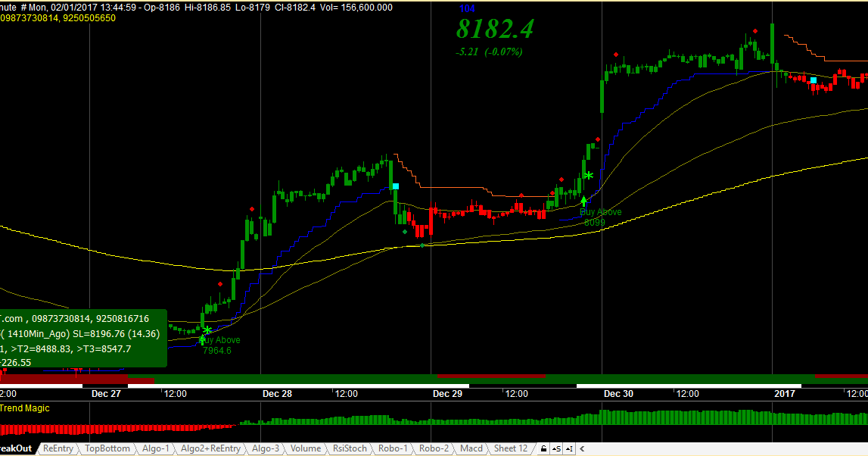Click the 'Trend Magic' pane label
This screenshot has width=868, height=456.
tap(24, 408)
